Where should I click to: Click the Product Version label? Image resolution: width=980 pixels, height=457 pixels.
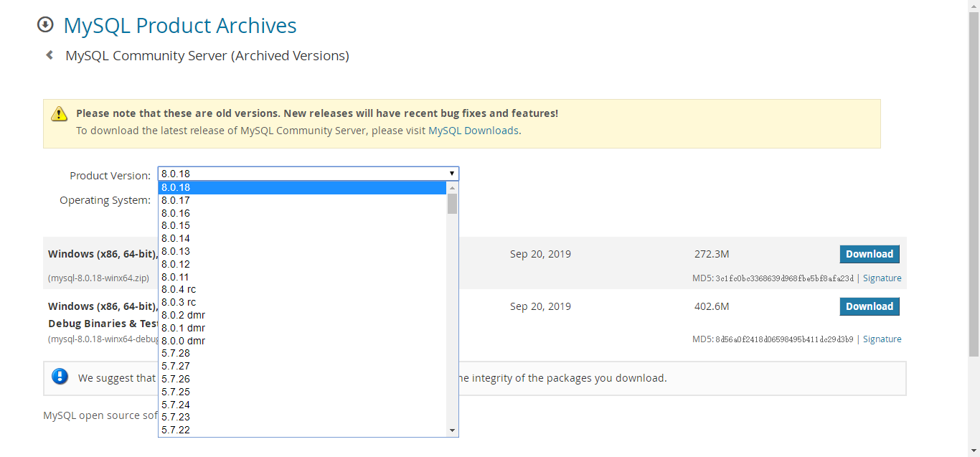point(110,176)
